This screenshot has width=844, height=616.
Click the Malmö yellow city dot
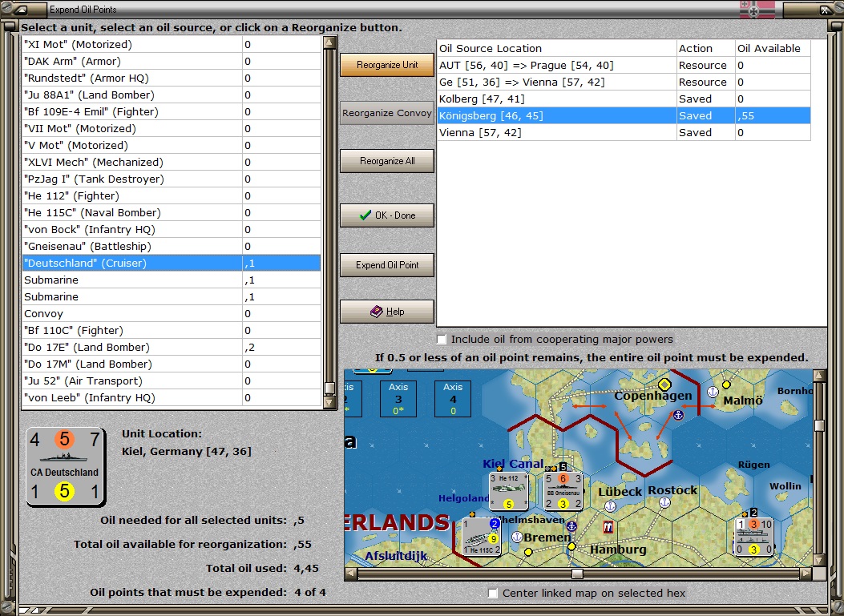click(726, 384)
